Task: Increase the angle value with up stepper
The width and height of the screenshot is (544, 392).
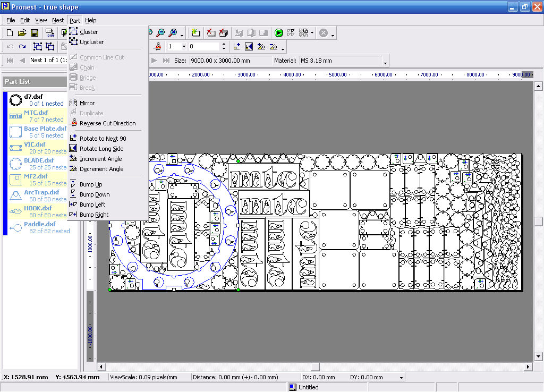Action: click(224, 45)
